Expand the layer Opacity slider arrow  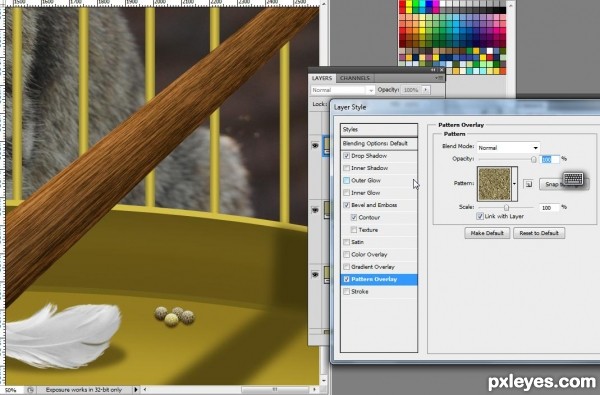426,90
